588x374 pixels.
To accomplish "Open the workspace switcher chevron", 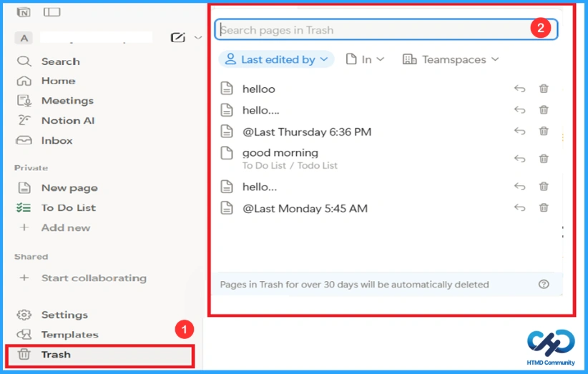I will [x=198, y=37].
